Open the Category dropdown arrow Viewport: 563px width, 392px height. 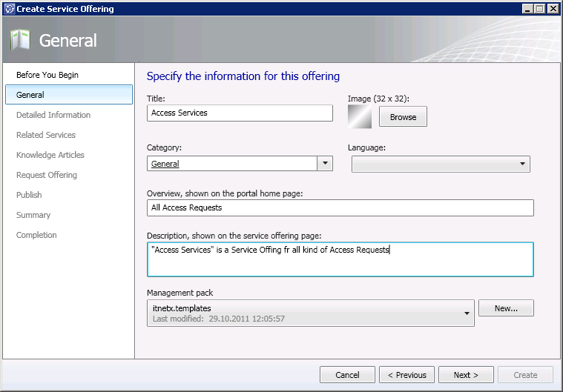pos(325,164)
